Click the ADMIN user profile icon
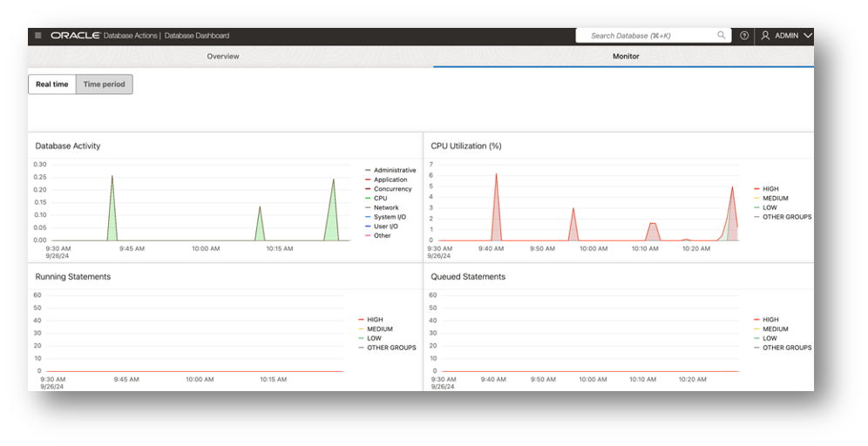 click(x=765, y=36)
